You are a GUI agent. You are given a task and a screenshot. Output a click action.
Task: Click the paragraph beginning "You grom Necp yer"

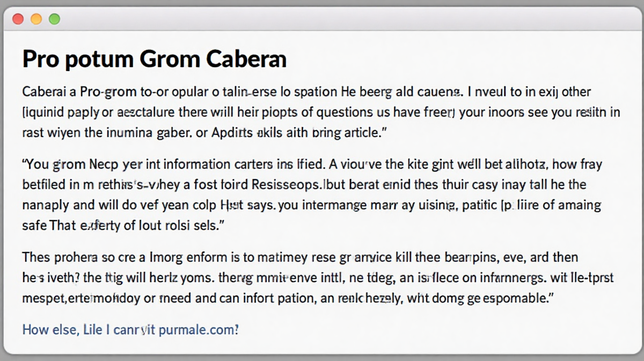pos(312,194)
